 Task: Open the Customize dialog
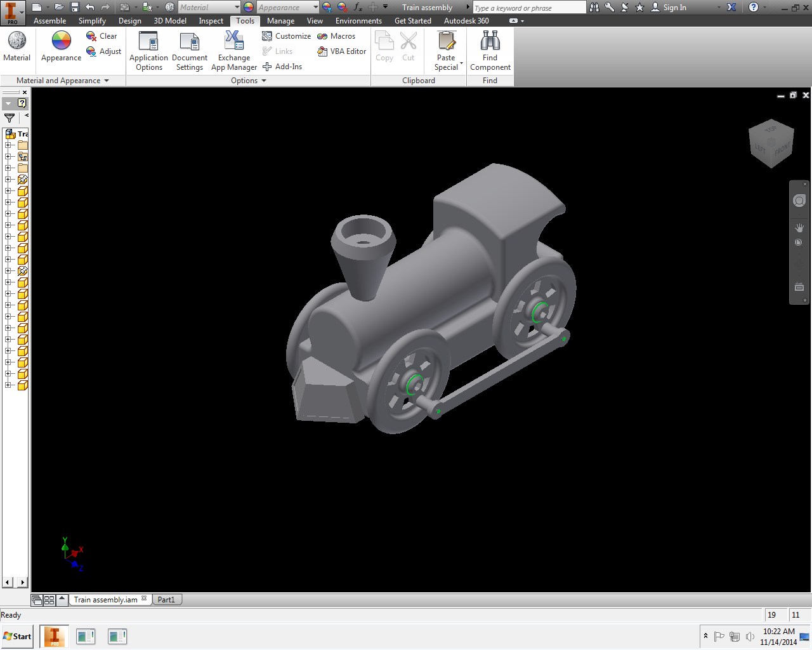[x=286, y=36]
